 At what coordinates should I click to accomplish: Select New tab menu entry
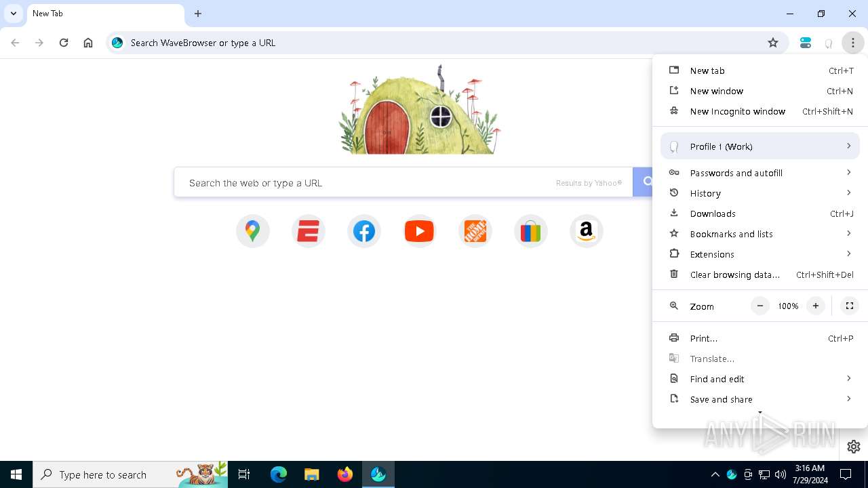click(x=760, y=70)
